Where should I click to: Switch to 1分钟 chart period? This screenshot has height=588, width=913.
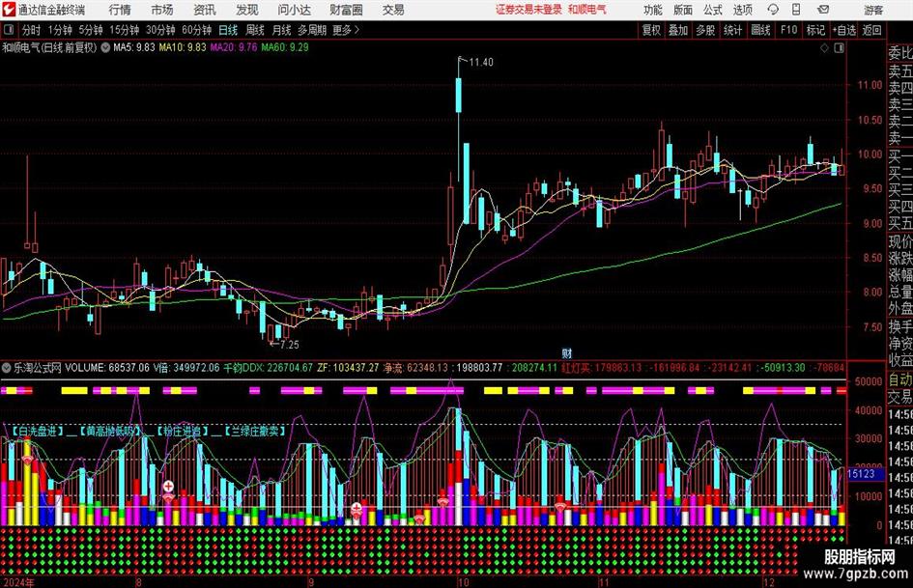point(59,30)
